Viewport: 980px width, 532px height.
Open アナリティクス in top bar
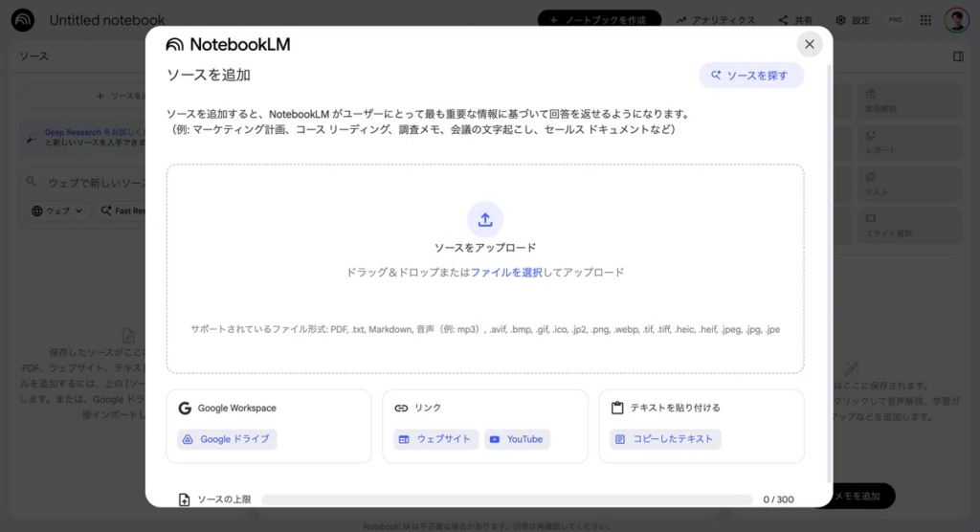[715, 20]
